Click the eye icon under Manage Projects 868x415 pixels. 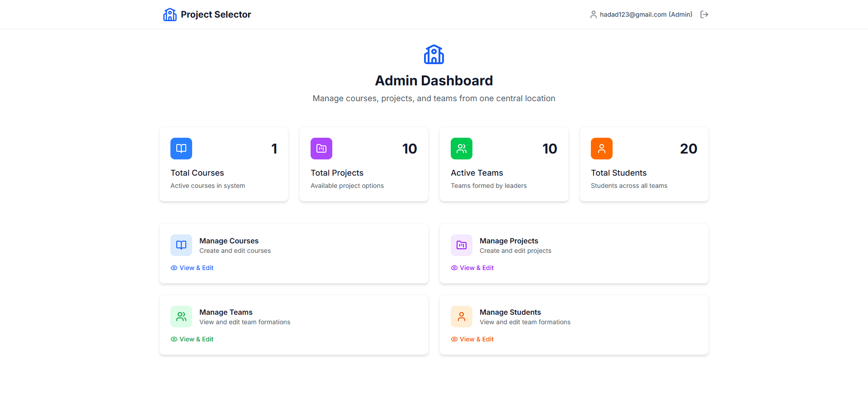[453, 268]
